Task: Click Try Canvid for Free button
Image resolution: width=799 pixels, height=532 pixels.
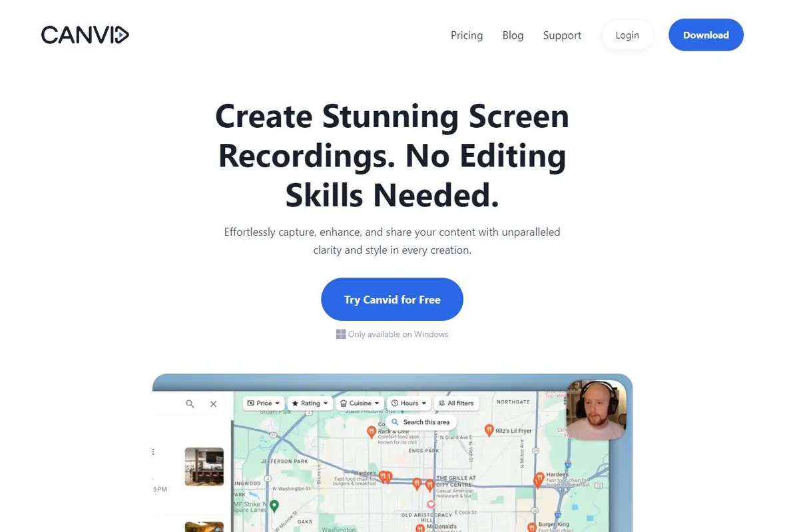Action: tap(392, 300)
